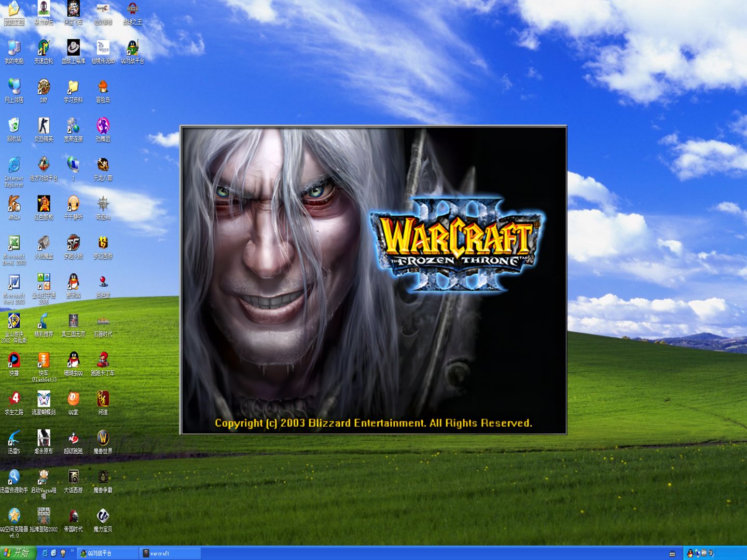The height and width of the screenshot is (560, 747).
Task: Launch 千千静听 music player
Action: (73, 204)
